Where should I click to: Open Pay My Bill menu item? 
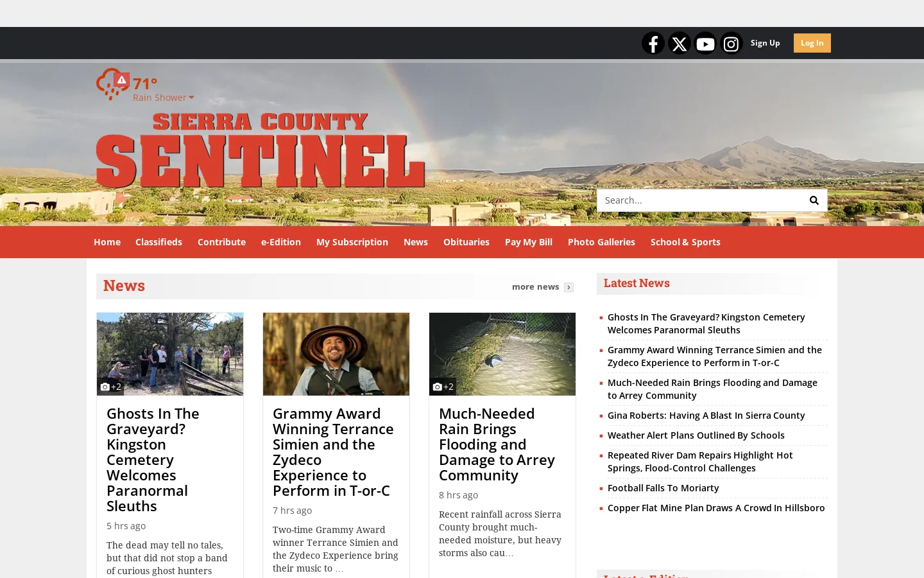(529, 242)
